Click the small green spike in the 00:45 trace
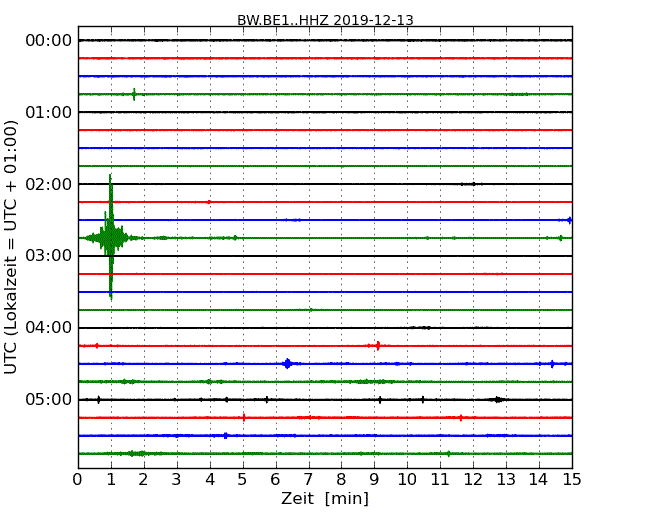The width and height of the screenshot is (650, 520). (134, 94)
